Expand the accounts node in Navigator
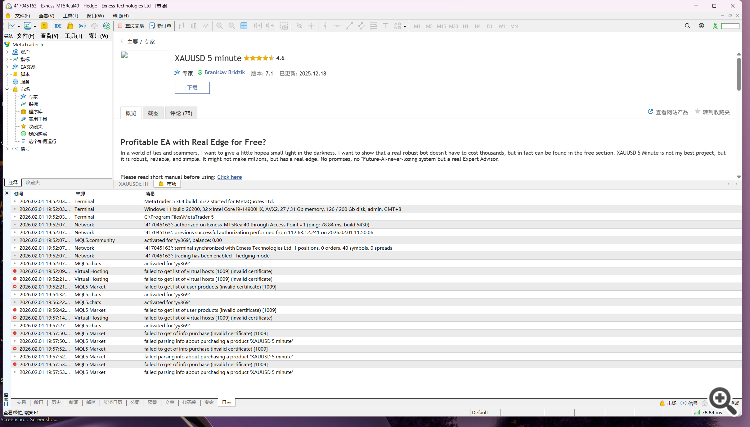The height and width of the screenshot is (427, 750). point(7,52)
